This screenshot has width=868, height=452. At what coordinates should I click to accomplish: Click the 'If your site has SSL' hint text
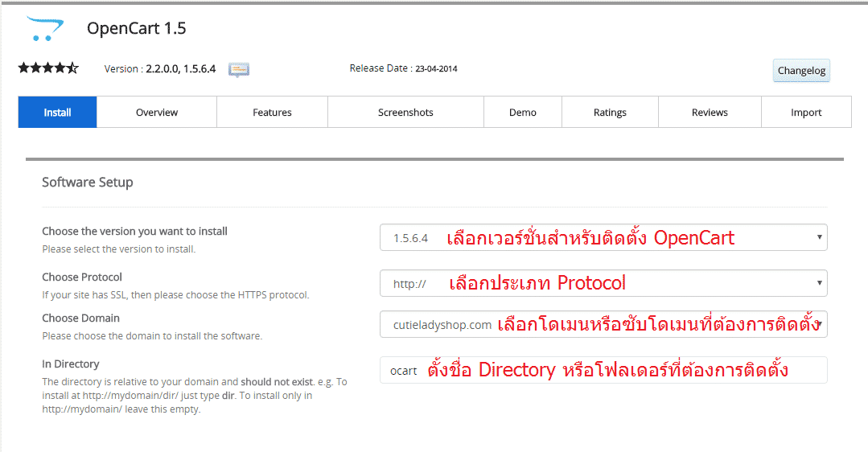coord(175,295)
